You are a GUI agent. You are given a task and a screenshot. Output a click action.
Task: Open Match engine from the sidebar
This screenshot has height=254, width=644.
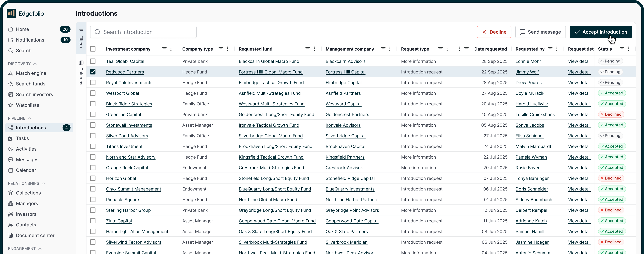tap(31, 73)
